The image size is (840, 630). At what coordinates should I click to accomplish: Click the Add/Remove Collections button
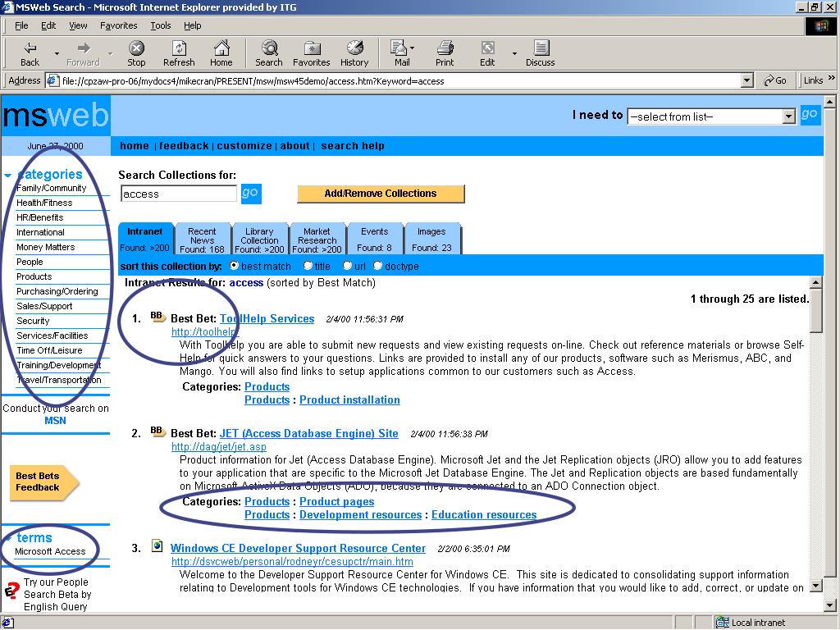pos(381,194)
